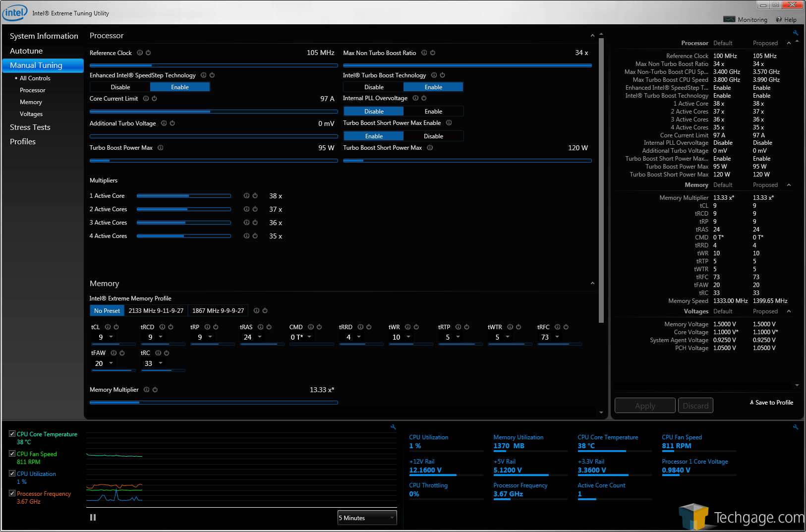Click the tRAS reset icon
Screen dimensions: 806x532
(269, 327)
